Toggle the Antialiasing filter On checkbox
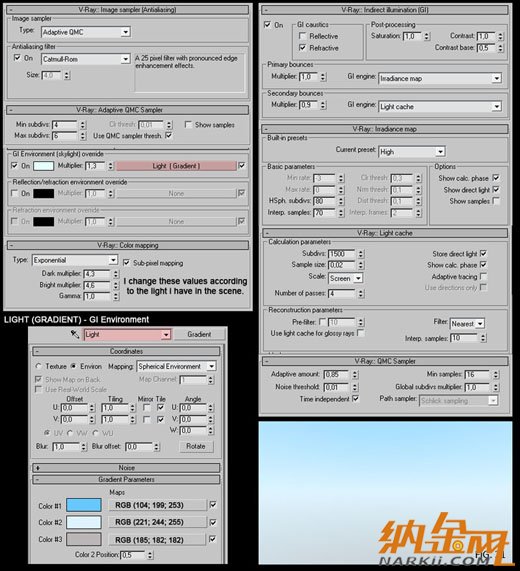 coord(17,58)
